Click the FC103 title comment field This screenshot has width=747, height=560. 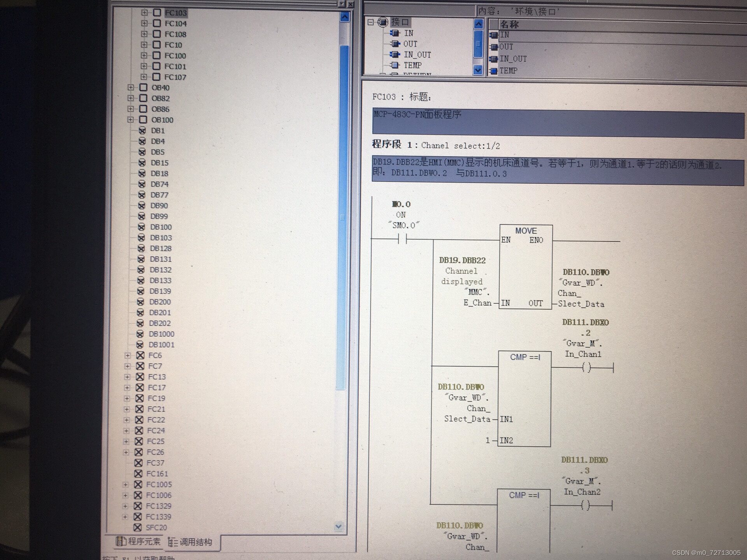click(558, 122)
